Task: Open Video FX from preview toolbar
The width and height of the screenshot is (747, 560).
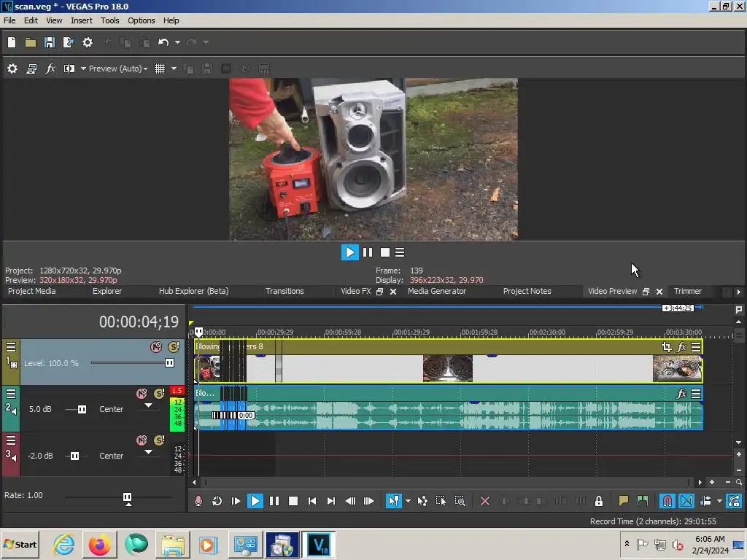Action: [x=50, y=69]
